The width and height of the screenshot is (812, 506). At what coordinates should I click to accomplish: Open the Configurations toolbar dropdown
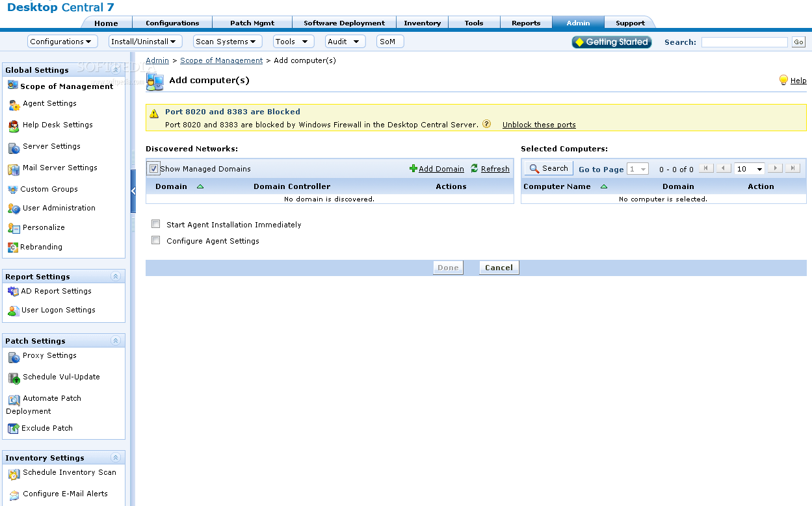point(62,42)
